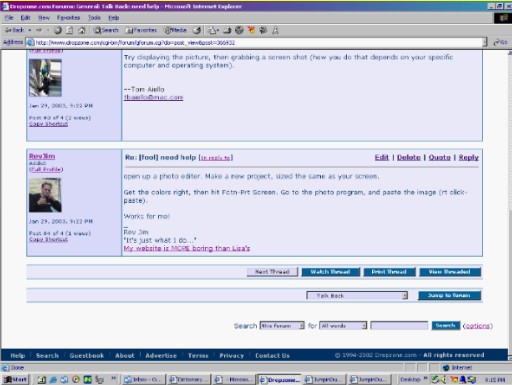Expand the Desktop toolbar chevron on taskbar
Screen dimensions: 512x385
(x=425, y=378)
